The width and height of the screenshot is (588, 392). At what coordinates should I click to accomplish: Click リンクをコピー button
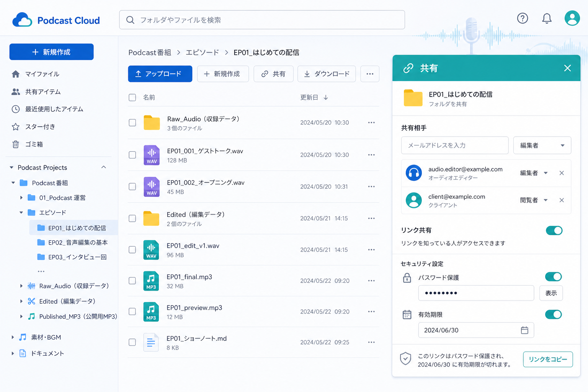548,359
